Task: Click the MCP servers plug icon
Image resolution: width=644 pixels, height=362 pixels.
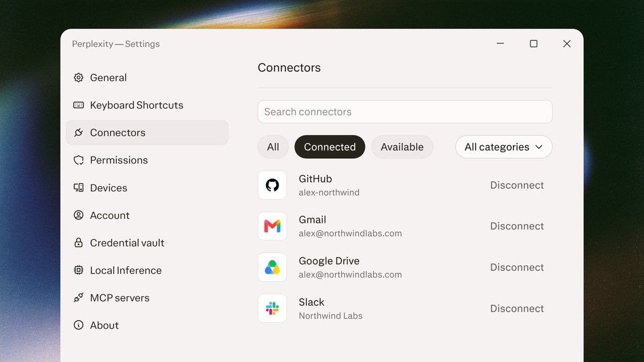Action: (78, 298)
